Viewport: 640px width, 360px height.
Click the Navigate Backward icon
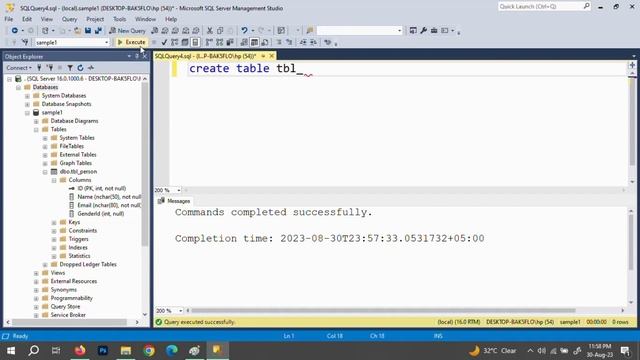coord(15,31)
